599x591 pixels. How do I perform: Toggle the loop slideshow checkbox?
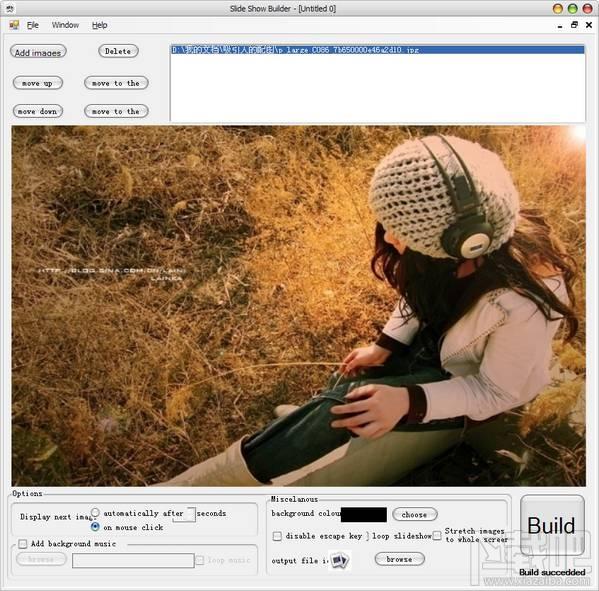[367, 536]
